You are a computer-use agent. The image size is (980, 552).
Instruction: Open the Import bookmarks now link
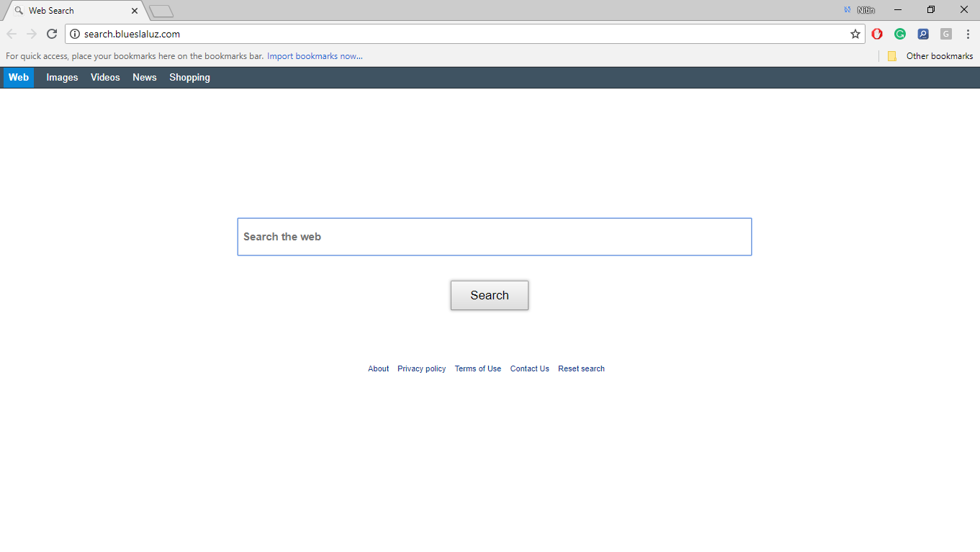(315, 55)
